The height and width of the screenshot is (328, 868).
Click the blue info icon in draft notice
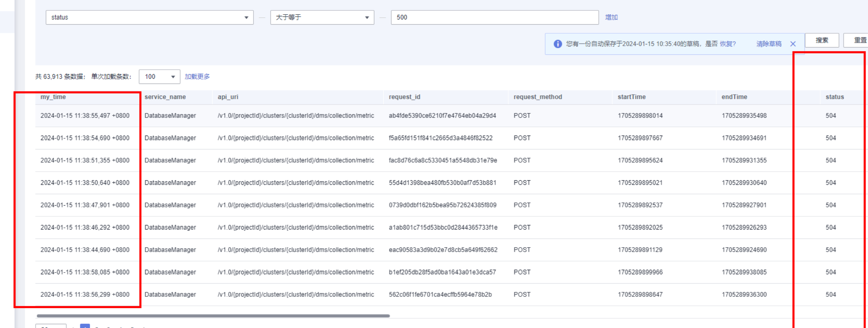pos(557,44)
